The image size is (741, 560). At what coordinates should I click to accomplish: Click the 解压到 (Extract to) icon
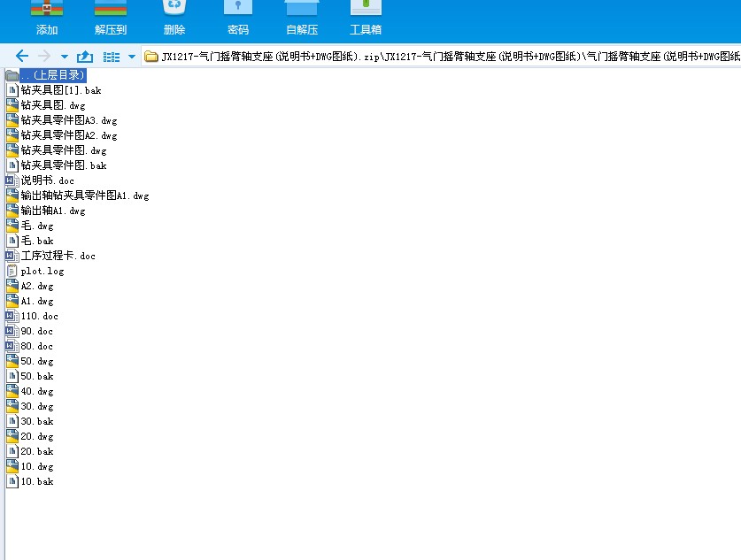(110, 18)
